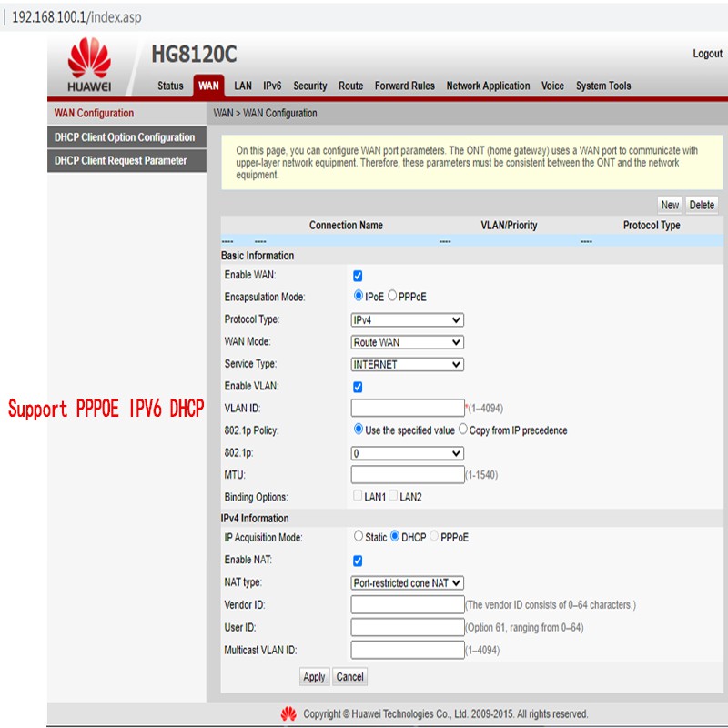Viewport: 728px width, 728px height.
Task: Toggle the Enable NAT checkbox
Action: pyautogui.click(x=358, y=561)
